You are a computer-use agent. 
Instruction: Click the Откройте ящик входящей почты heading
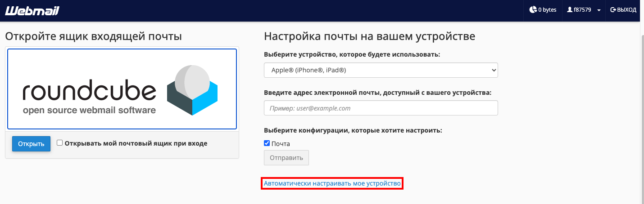[93, 36]
